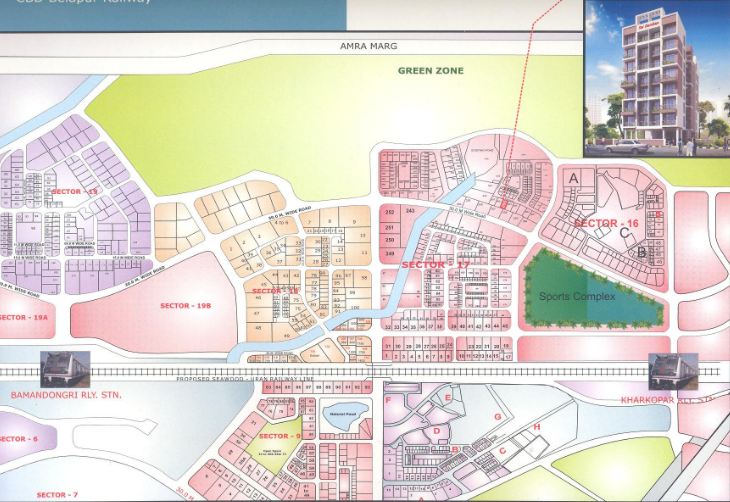The height and width of the screenshot is (502, 730).
Task: Select the SECTOR - 19B label
Action: point(186,305)
